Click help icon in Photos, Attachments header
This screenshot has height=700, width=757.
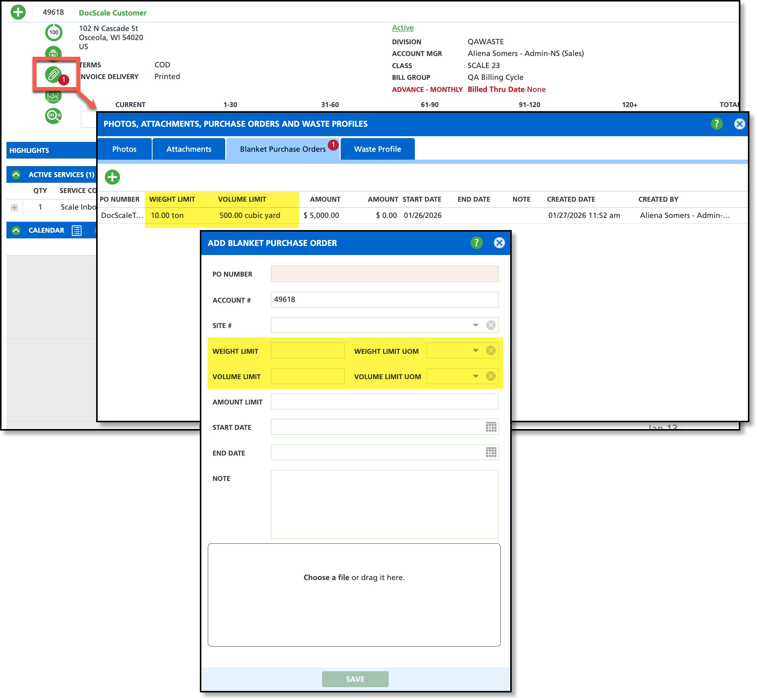[x=716, y=124]
